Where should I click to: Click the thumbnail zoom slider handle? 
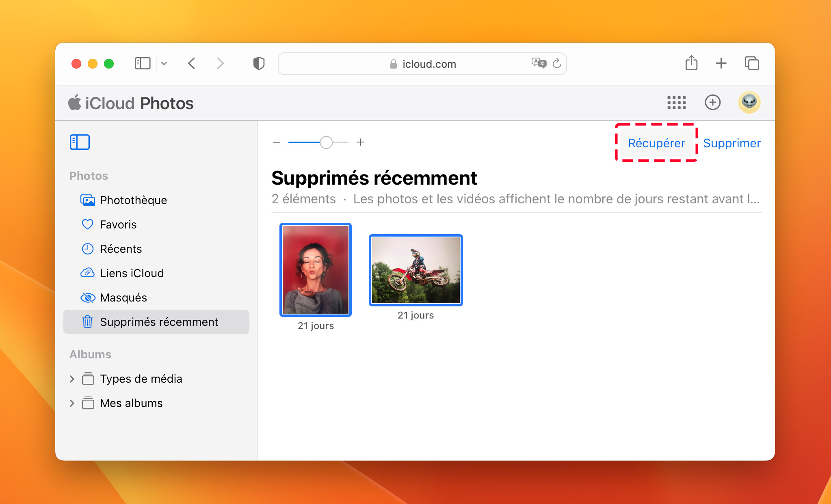326,142
